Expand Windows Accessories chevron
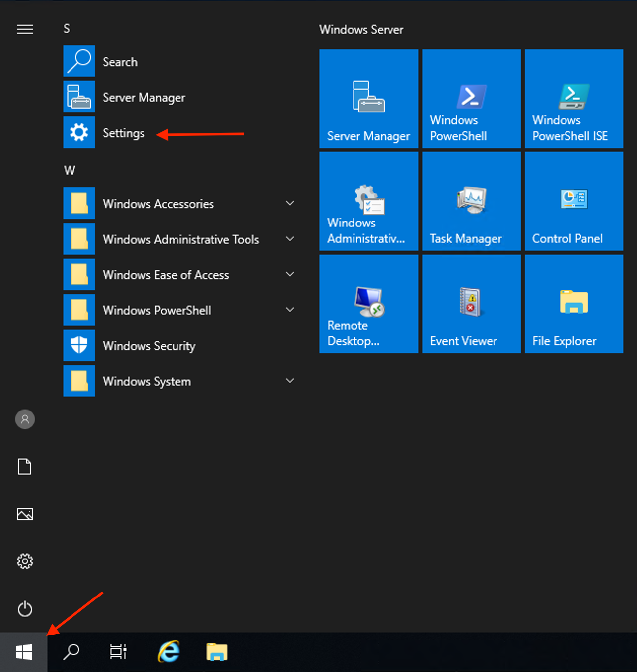Viewport: 637px width, 672px height. tap(290, 203)
